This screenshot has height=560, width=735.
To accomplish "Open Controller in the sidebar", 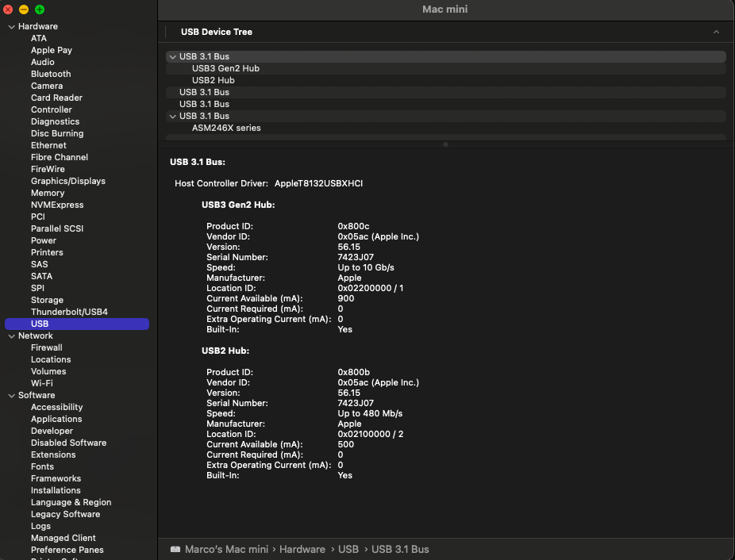I will (x=52, y=109).
